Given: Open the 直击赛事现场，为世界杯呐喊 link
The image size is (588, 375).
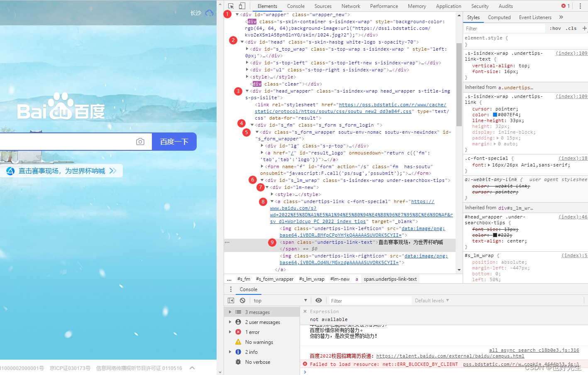Looking at the screenshot, I should pos(62,171).
